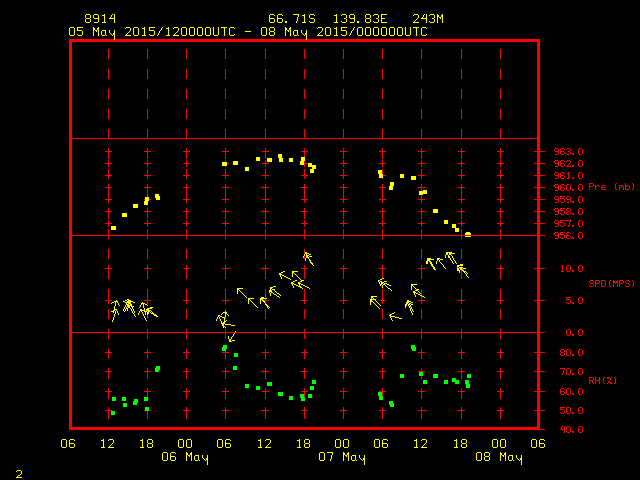Click the SPD(MPS) axis label
640x480 pixels.
[612, 284]
